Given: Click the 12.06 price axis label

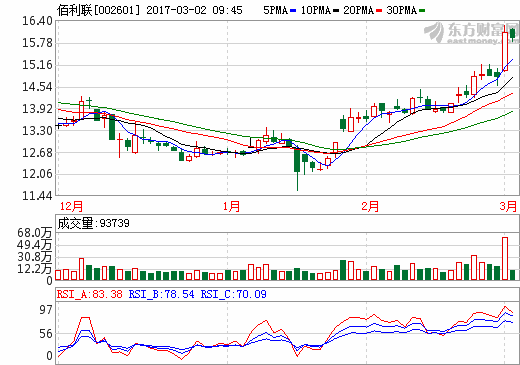Looking at the screenshot, I should point(37,174).
